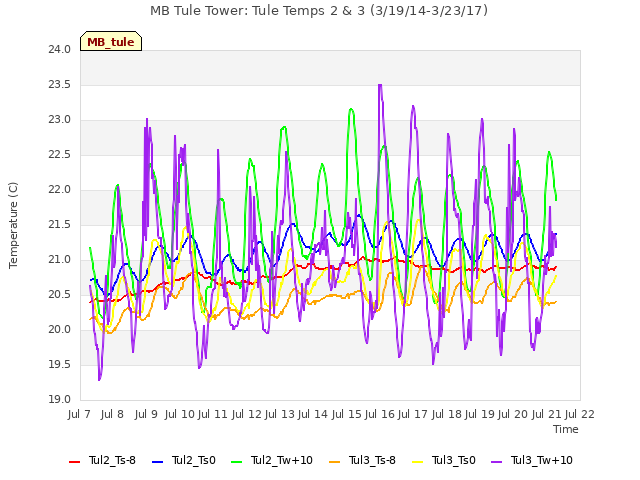Click the orange Tul3_Ts-8 legend swatch
640x480 pixels.
pos(334,462)
